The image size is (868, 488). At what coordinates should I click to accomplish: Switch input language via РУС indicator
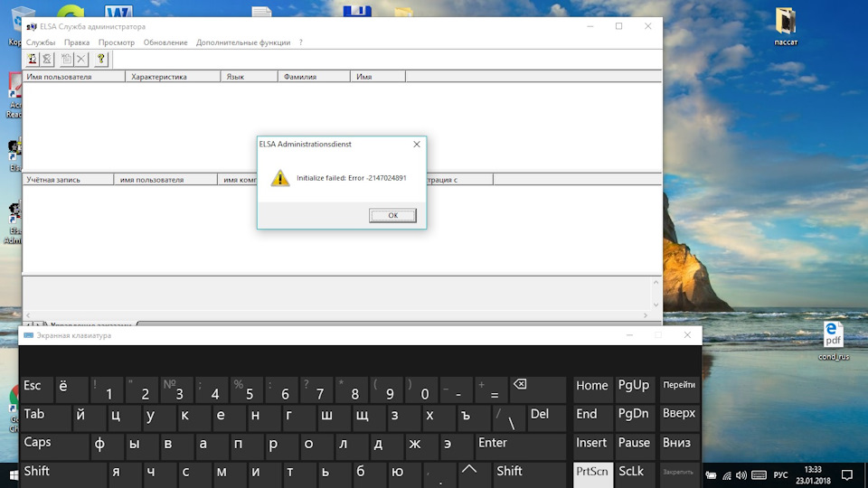tap(781, 474)
